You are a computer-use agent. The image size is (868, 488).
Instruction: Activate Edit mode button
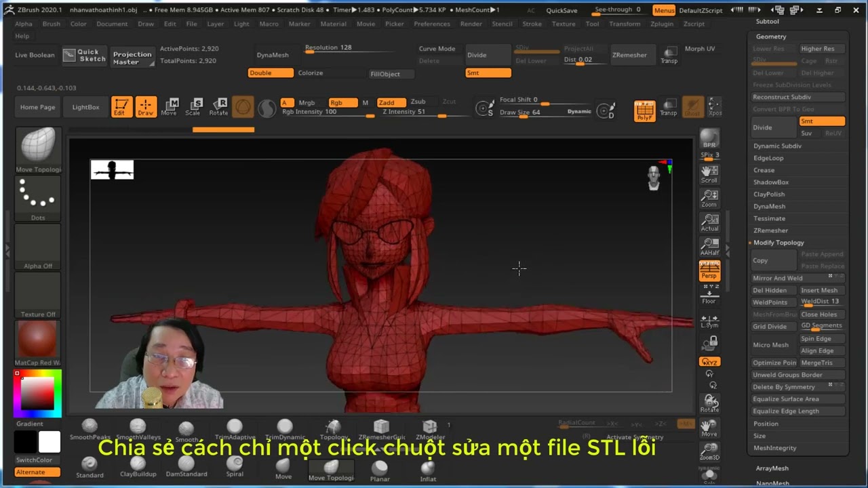(x=121, y=106)
